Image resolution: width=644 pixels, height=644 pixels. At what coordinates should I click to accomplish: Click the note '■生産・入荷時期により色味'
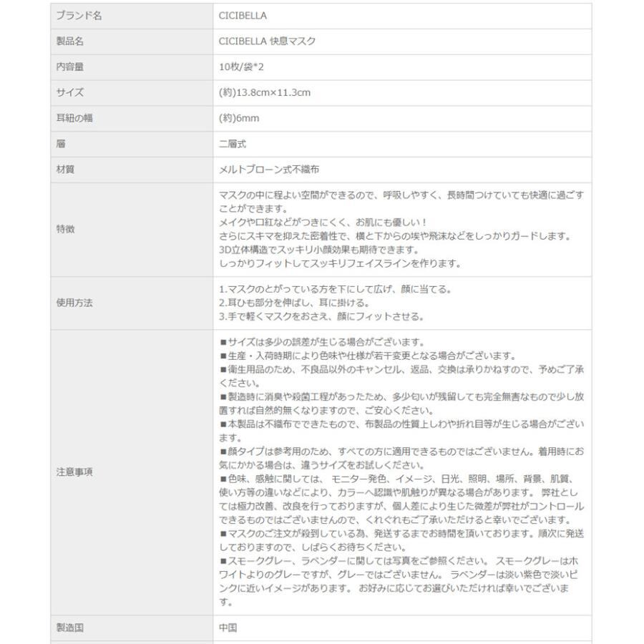tap(368, 356)
